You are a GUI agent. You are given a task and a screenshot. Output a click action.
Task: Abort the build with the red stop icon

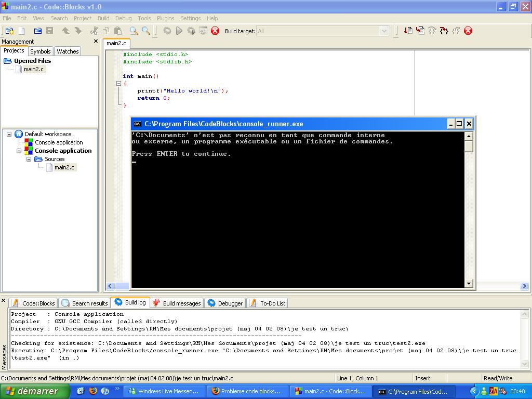[215, 31]
